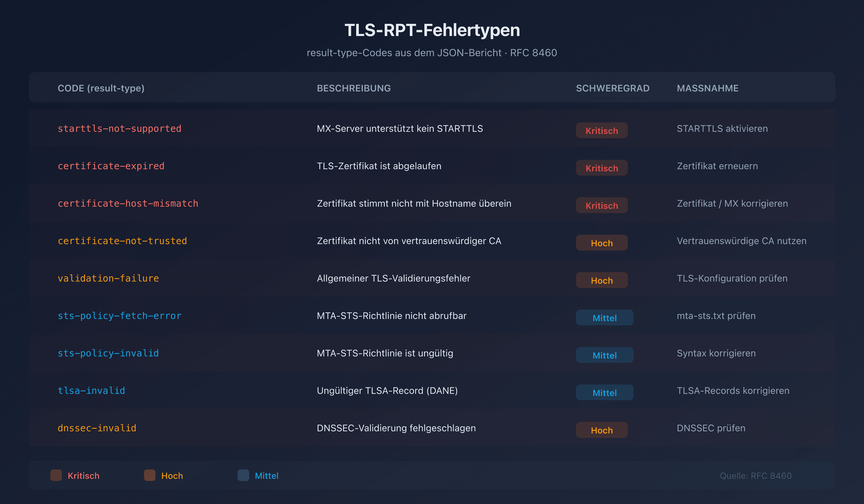Select the validation-failure error code
864x504 pixels.
(108, 278)
